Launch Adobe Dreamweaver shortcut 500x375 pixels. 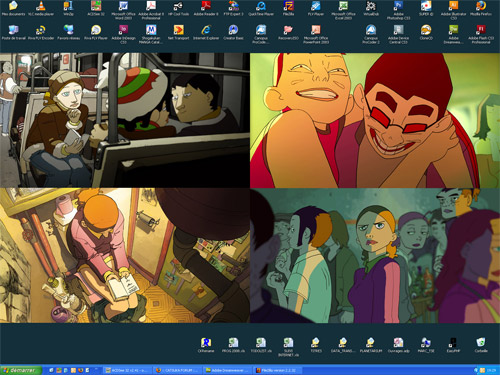click(453, 34)
